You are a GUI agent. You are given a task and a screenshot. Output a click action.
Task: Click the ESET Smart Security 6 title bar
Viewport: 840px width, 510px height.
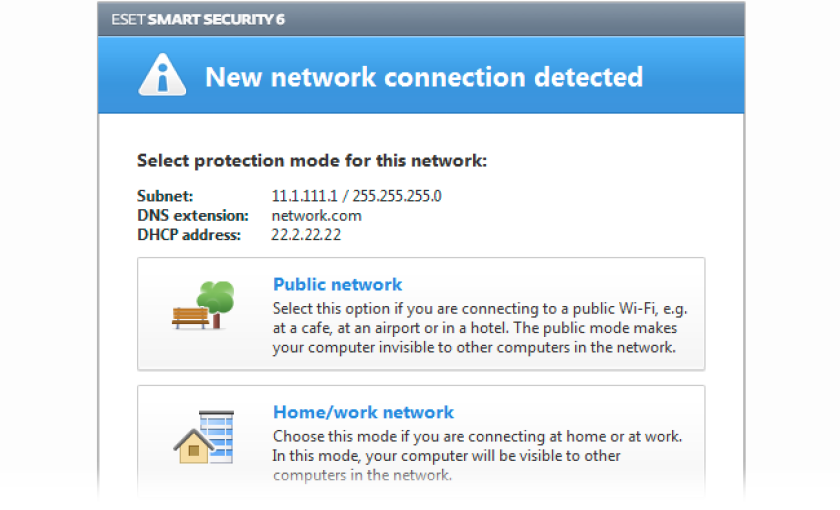(421, 19)
